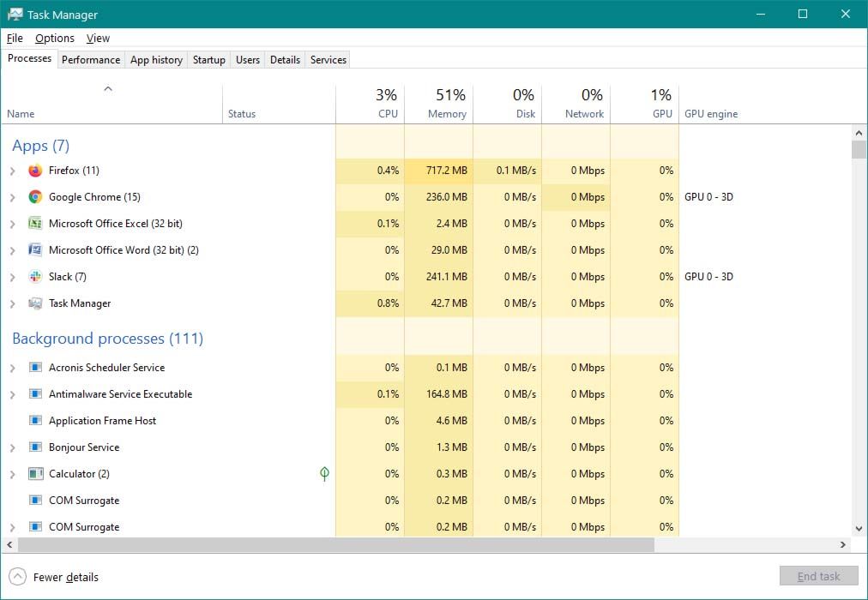Switch to the Services tab
This screenshot has height=600, width=868.
coord(329,60)
